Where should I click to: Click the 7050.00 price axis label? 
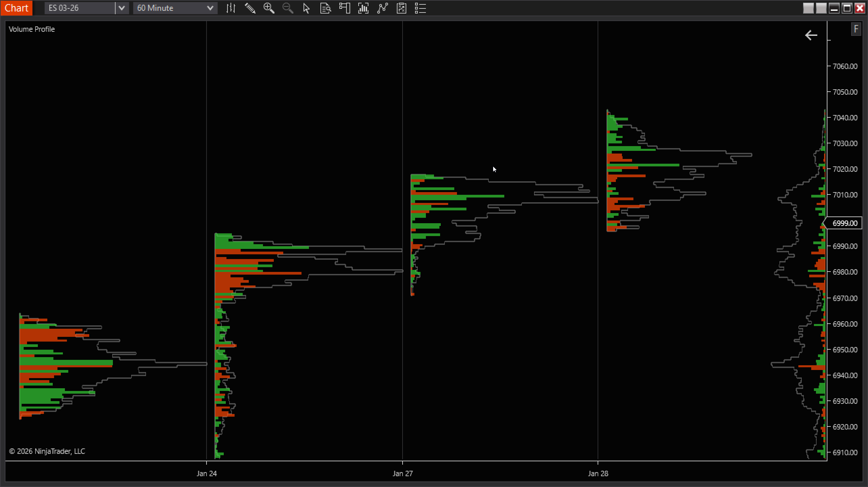pos(845,92)
